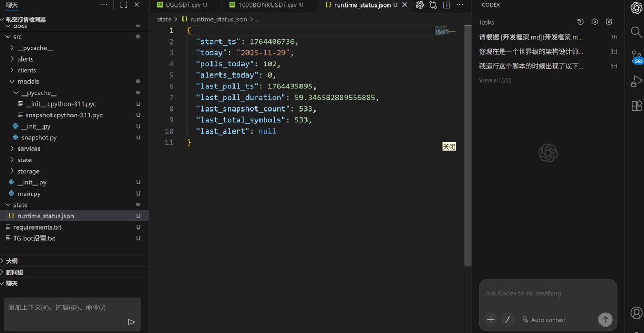
Task: Click the slash command button in Codex
Action: [x=508, y=320]
